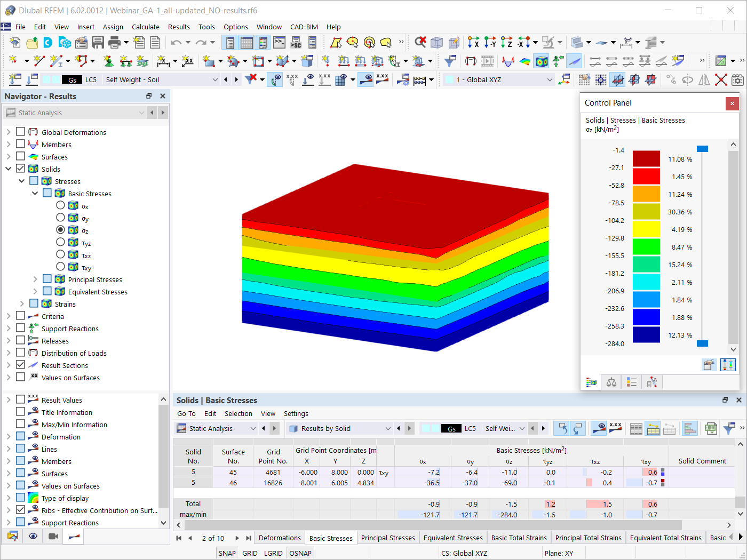747x560 pixels.
Task: Switch to the Deformations tab
Action: point(280,538)
